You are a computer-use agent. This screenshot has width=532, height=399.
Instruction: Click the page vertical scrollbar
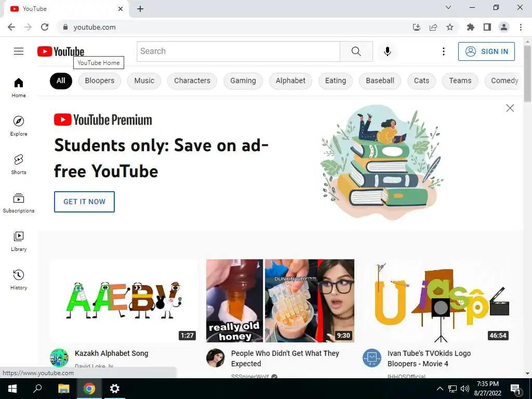tap(528, 75)
